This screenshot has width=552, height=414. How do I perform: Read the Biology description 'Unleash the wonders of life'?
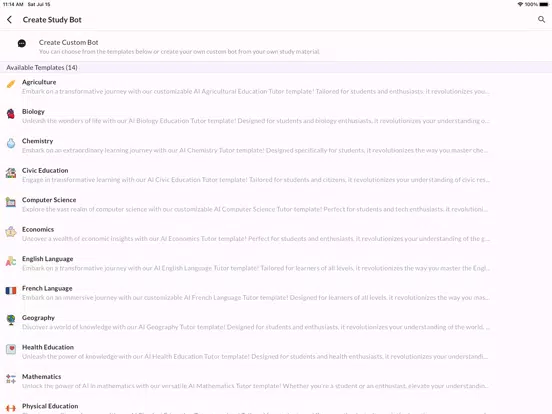[256, 121]
